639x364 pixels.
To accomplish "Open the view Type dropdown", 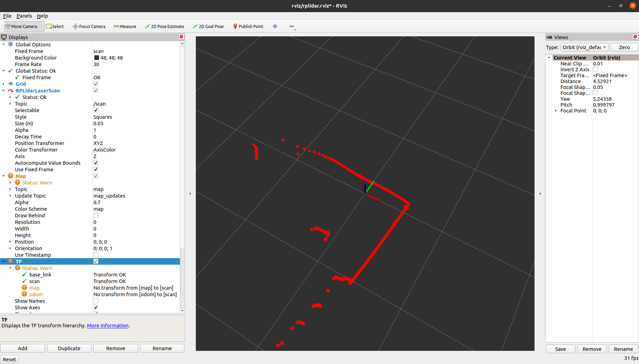I will pyautogui.click(x=584, y=47).
